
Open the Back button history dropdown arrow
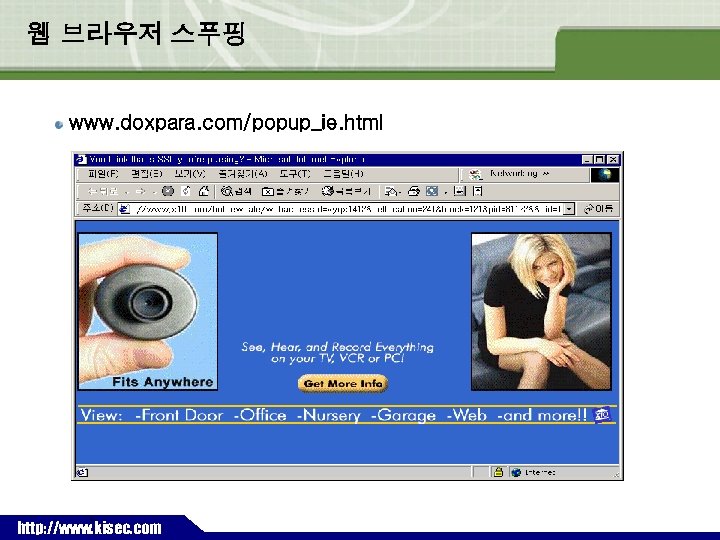(x=126, y=192)
